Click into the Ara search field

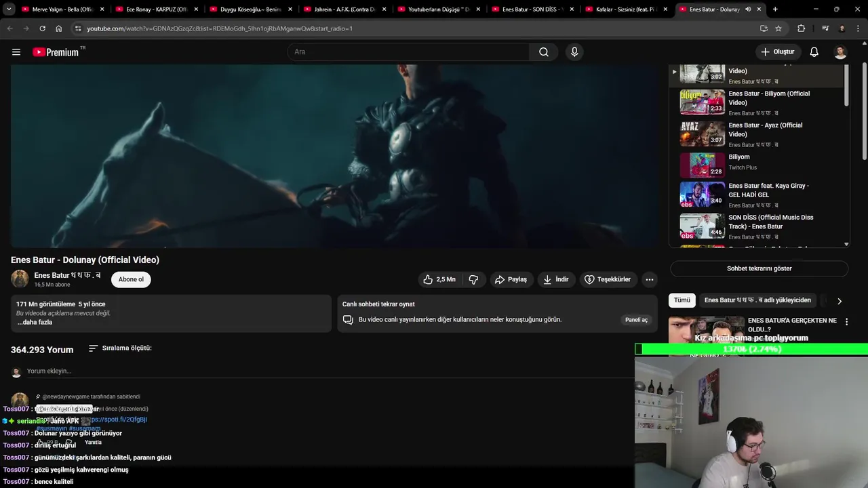pyautogui.click(x=408, y=52)
